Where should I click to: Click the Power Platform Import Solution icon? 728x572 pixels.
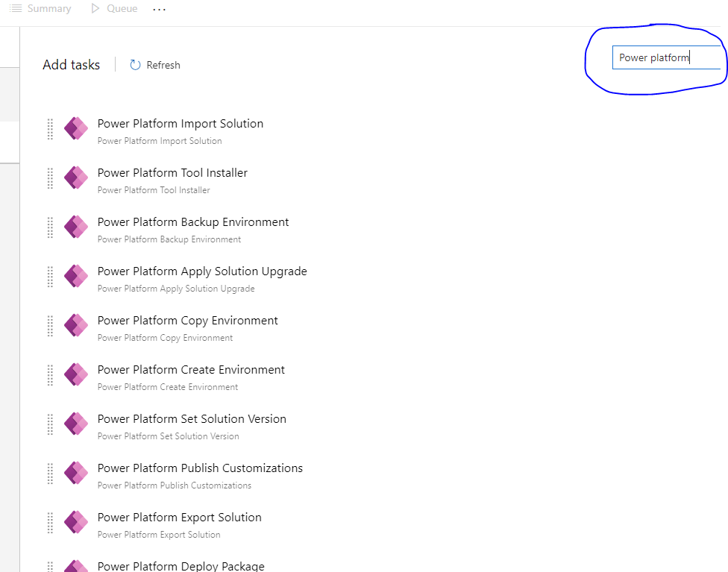76,128
